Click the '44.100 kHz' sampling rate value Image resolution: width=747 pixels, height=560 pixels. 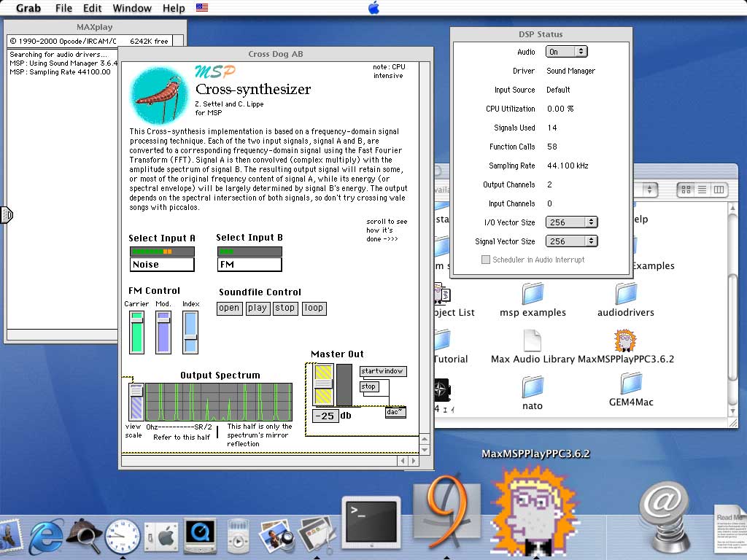(x=568, y=166)
